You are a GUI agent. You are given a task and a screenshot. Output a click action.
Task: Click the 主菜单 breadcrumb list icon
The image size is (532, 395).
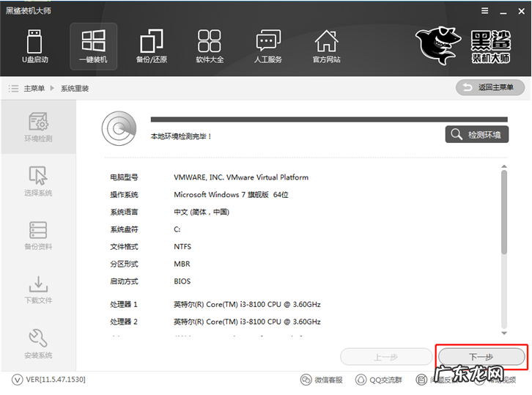click(x=13, y=89)
